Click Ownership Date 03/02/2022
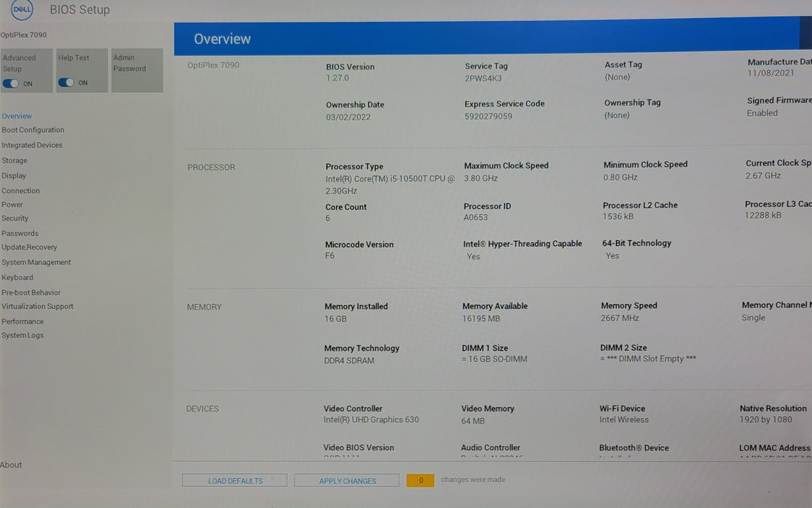 (x=348, y=117)
